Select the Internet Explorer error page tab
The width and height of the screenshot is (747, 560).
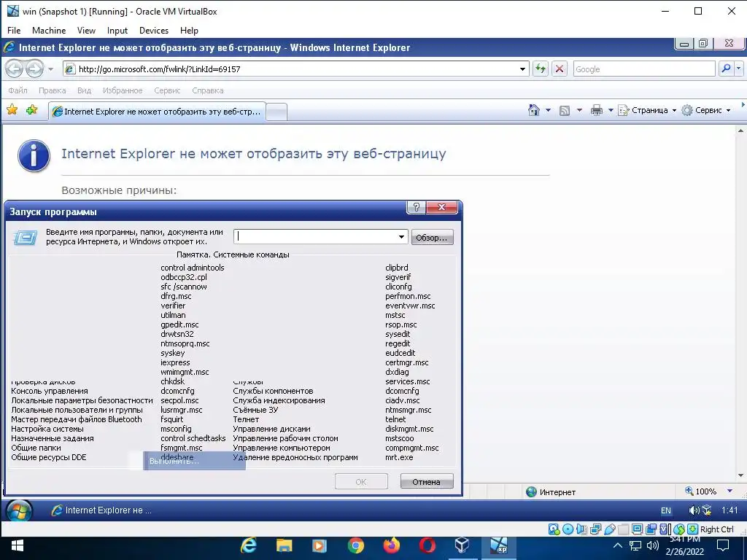(x=158, y=112)
